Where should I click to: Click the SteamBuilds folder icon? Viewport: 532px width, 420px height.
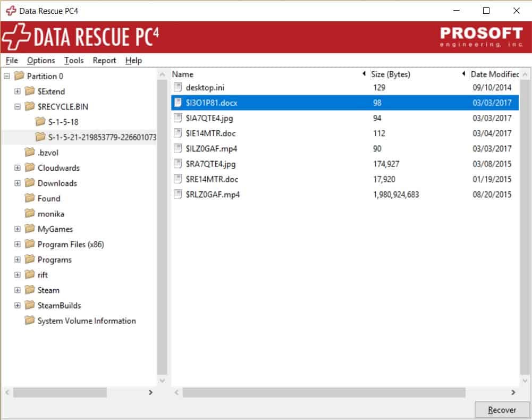[30, 305]
